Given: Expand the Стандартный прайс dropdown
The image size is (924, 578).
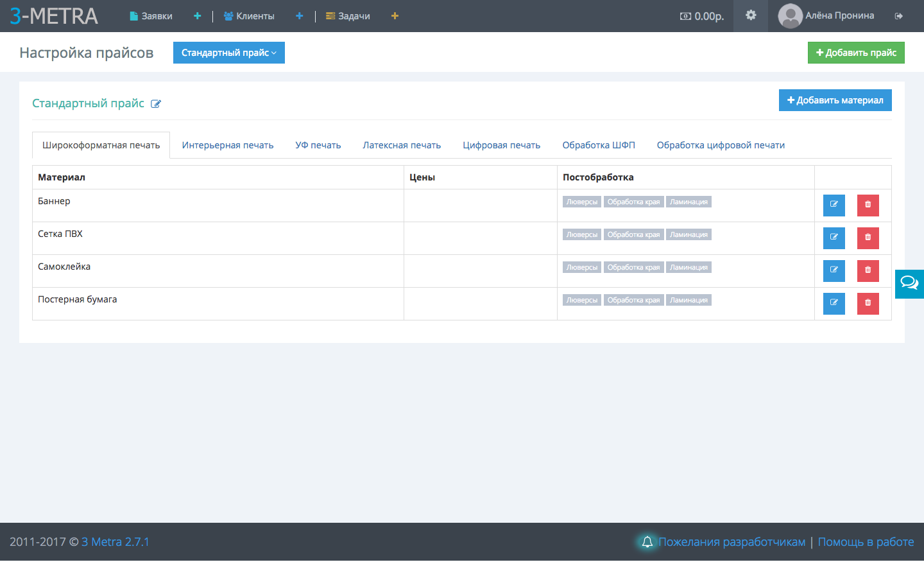Looking at the screenshot, I should (x=228, y=53).
